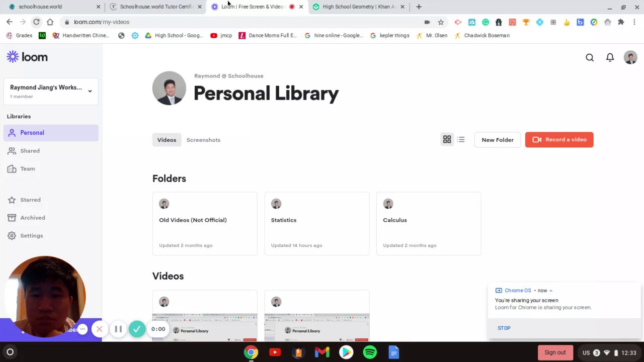644x362 pixels.
Task: Open the jmcp bookmark
Action: pyautogui.click(x=221, y=36)
